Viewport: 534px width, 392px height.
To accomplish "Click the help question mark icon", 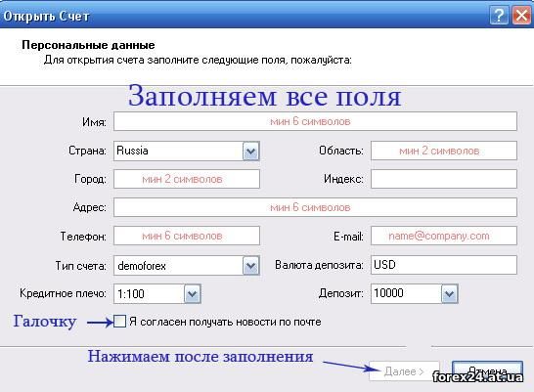I will click(499, 16).
